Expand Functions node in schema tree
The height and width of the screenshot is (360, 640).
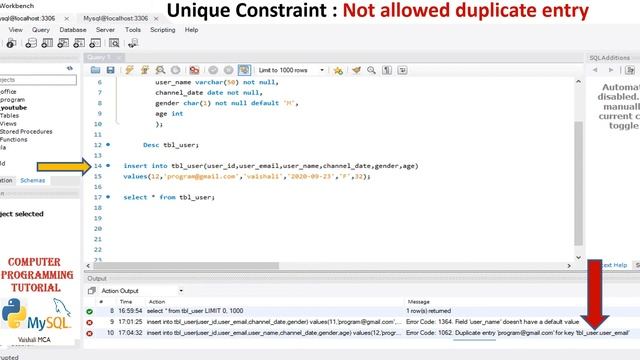pos(13,140)
